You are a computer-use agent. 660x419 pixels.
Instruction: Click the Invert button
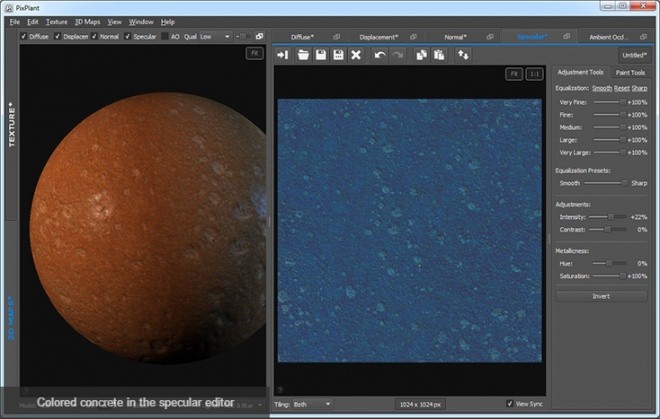(x=601, y=296)
